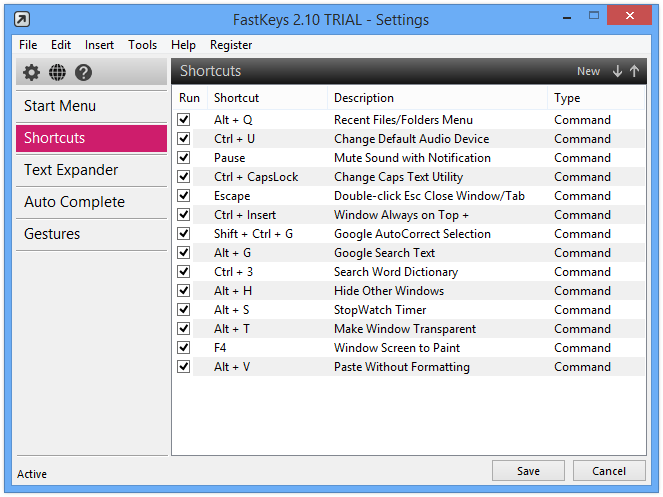Toggle Run checkbox for Ctrl + U

pos(184,139)
